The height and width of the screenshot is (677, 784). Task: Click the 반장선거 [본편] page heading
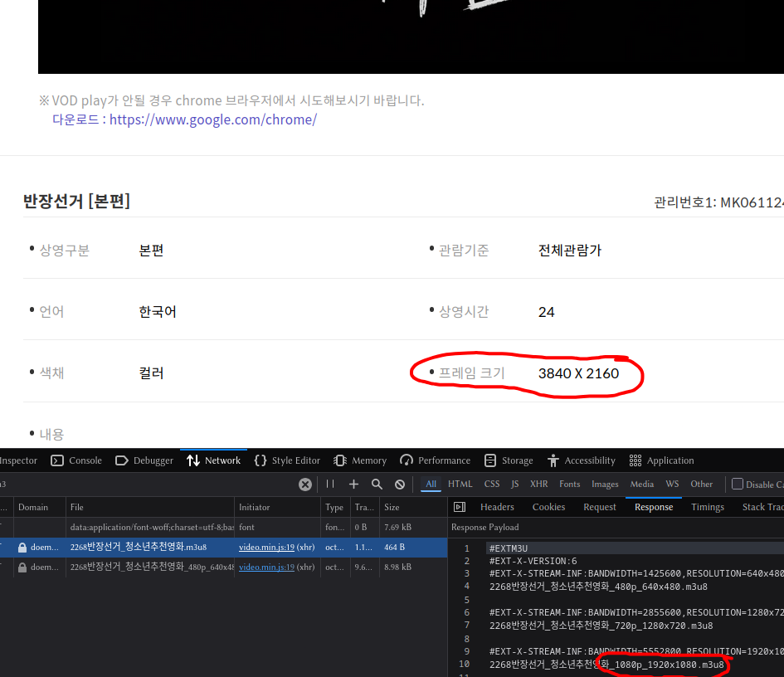click(76, 201)
